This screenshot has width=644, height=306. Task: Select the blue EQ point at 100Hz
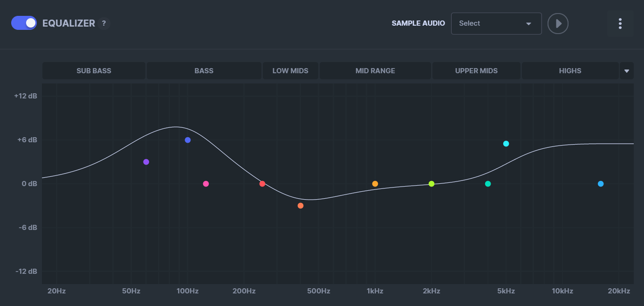[188, 140]
